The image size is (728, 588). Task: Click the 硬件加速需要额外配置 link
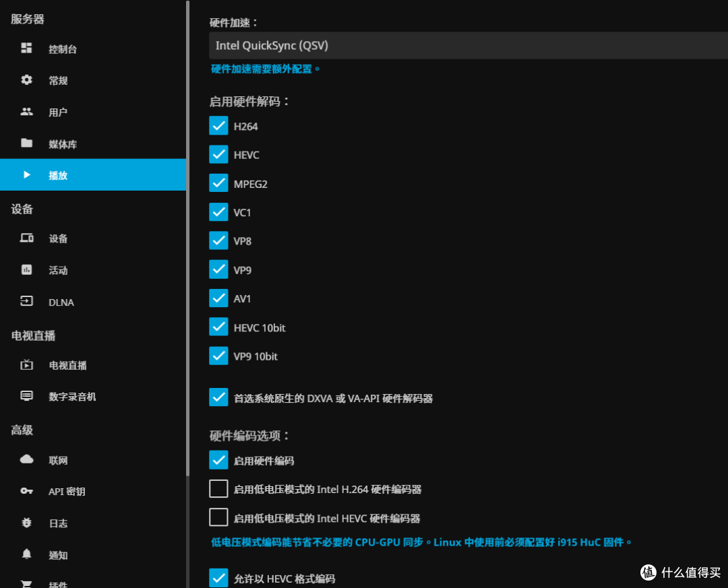(266, 69)
